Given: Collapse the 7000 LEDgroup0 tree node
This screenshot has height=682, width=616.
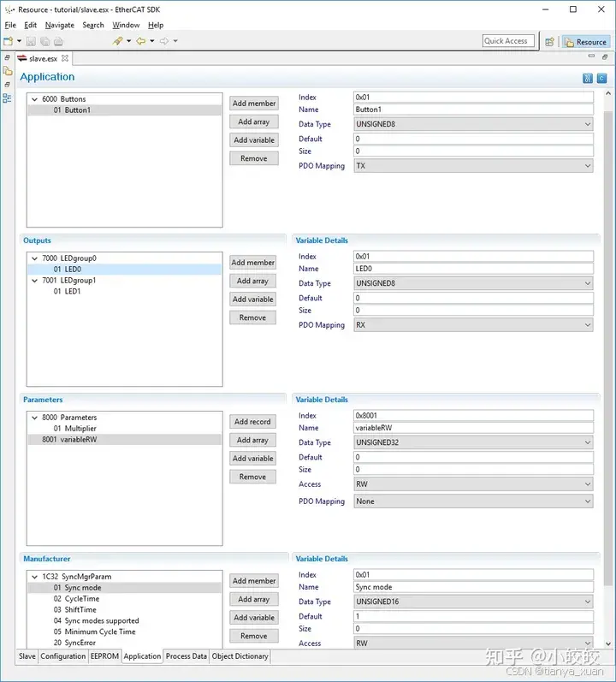Looking at the screenshot, I should coord(34,258).
